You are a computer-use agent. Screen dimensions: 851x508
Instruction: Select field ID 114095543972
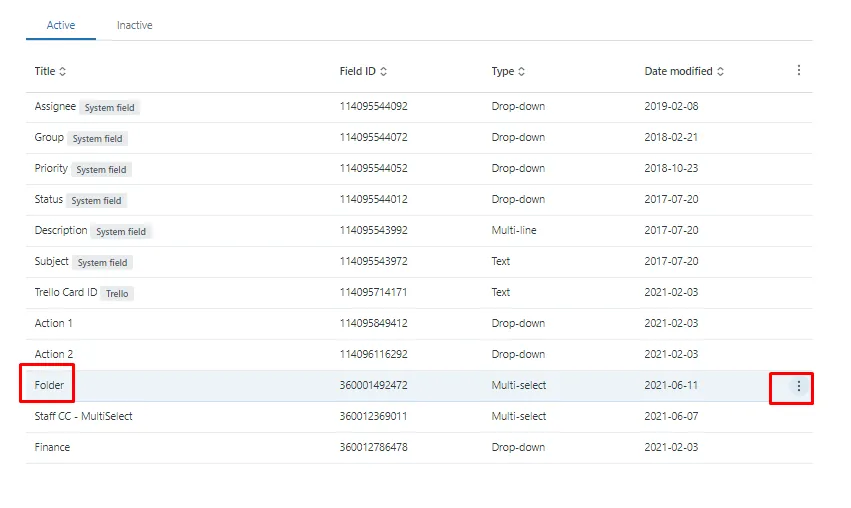pos(373,261)
